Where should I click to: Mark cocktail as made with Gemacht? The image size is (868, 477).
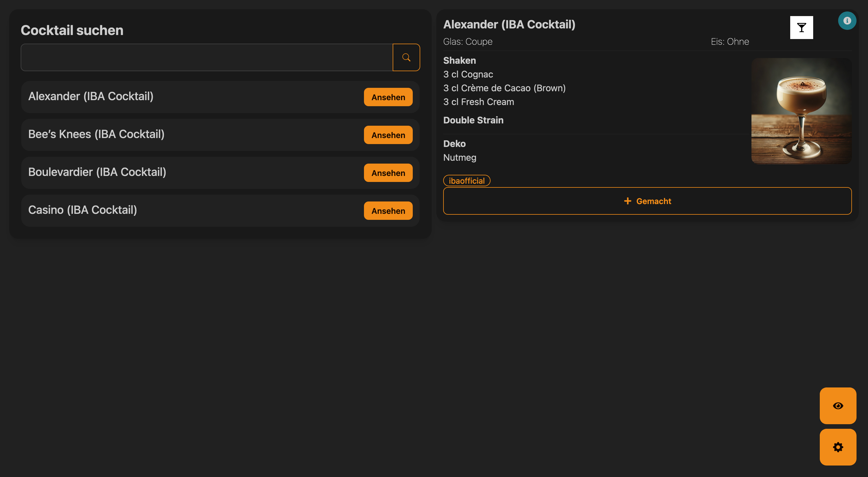(x=647, y=201)
